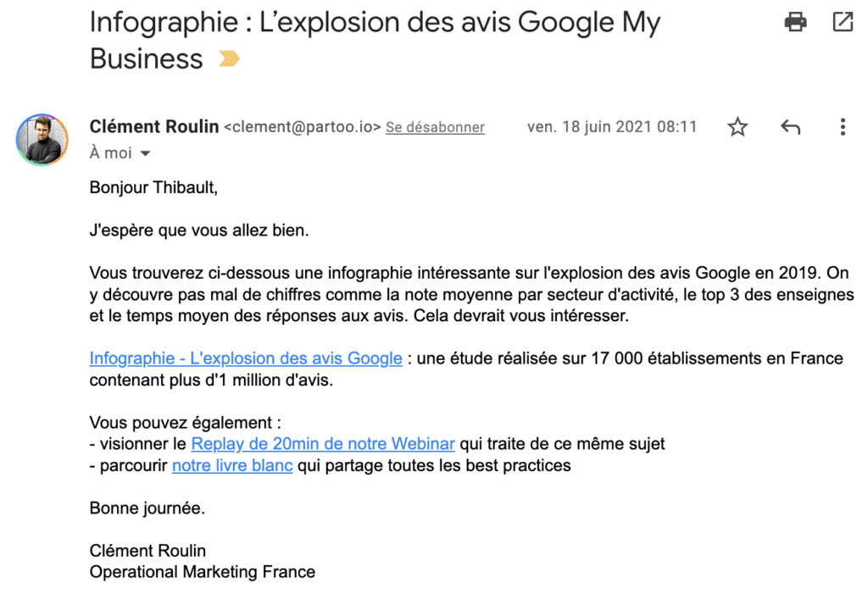Viewport: 868px width, 594px height.
Task: Click the sender address clement@partoo.io
Action: coord(303,127)
